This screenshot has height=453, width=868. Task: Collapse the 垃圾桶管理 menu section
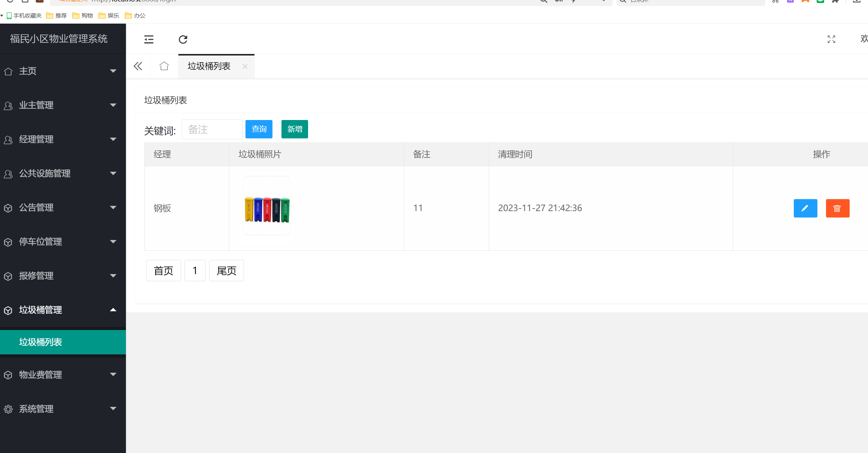tap(40, 310)
